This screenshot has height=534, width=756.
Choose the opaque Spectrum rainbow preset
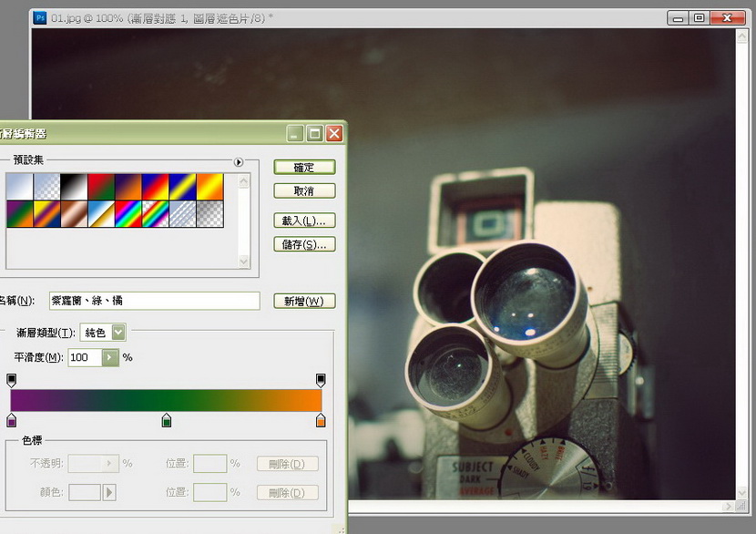coord(128,213)
